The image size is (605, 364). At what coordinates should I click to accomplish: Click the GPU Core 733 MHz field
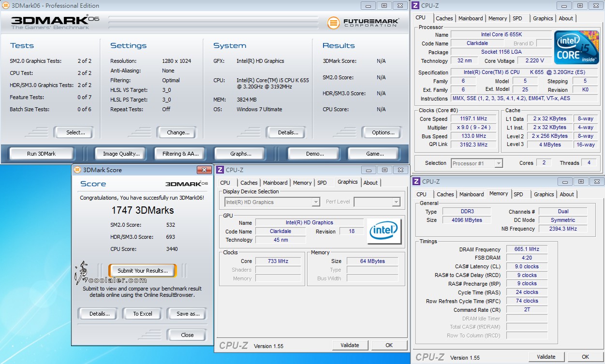tap(278, 261)
